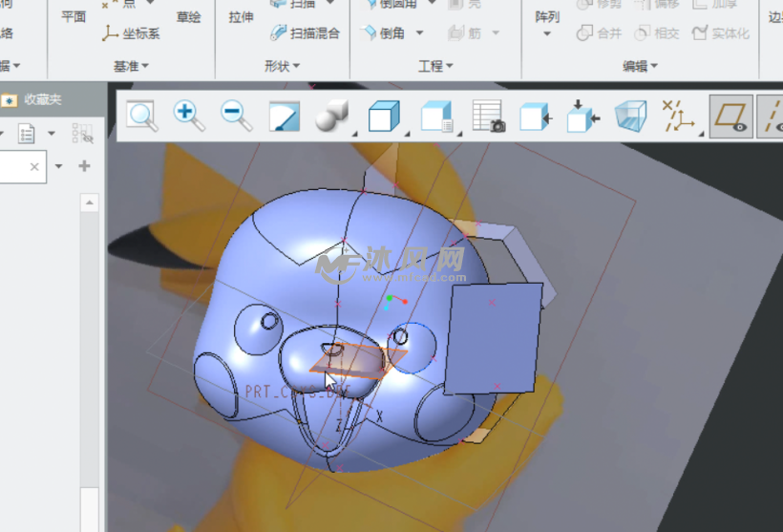Expand the 形状 group dropdown
The width and height of the screenshot is (783, 532).
pyautogui.click(x=282, y=66)
